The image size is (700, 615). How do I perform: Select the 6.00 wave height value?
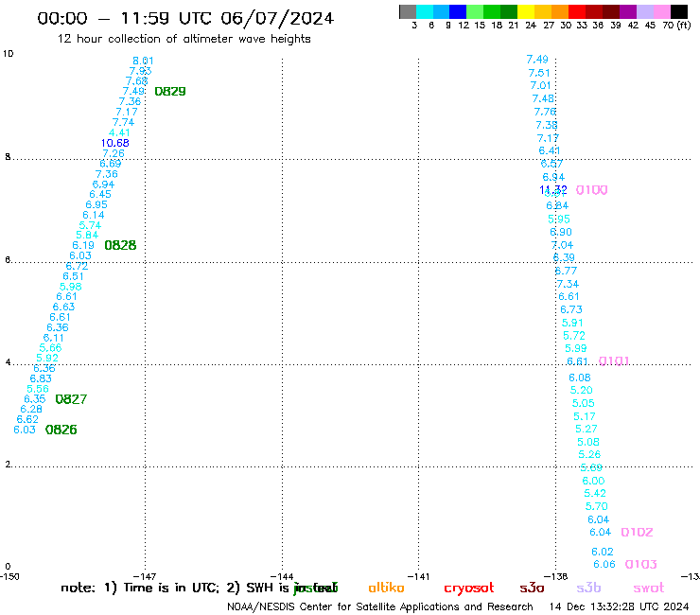coord(593,481)
